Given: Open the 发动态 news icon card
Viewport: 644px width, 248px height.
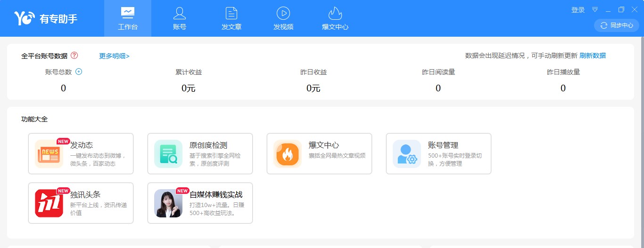Looking at the screenshot, I should [x=49, y=153].
